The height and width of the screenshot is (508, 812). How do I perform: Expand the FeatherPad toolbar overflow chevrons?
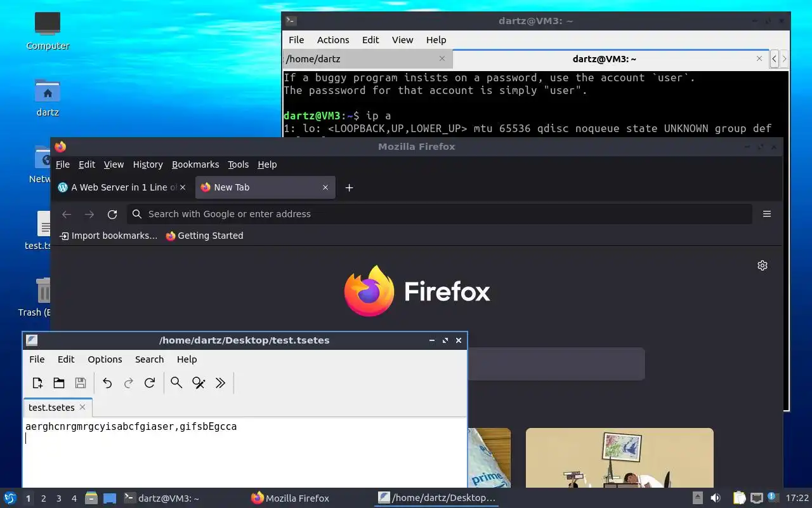tap(220, 383)
